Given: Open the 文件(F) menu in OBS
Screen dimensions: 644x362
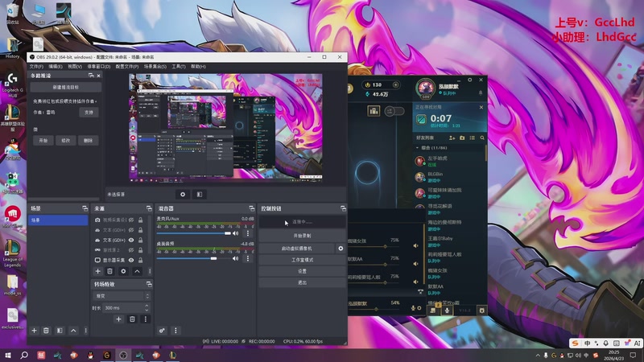Looking at the screenshot, I should click(36, 67).
